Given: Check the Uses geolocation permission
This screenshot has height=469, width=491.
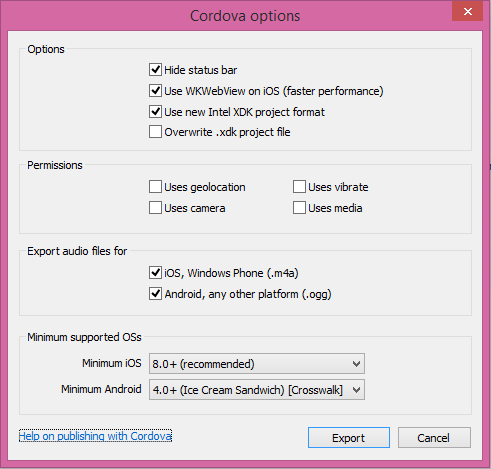Looking at the screenshot, I should coord(155,187).
